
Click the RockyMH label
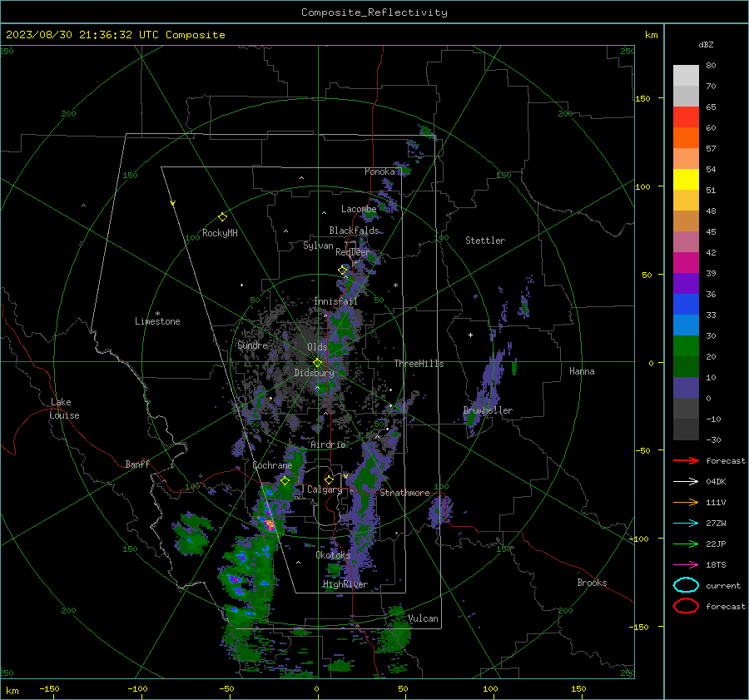point(220,233)
